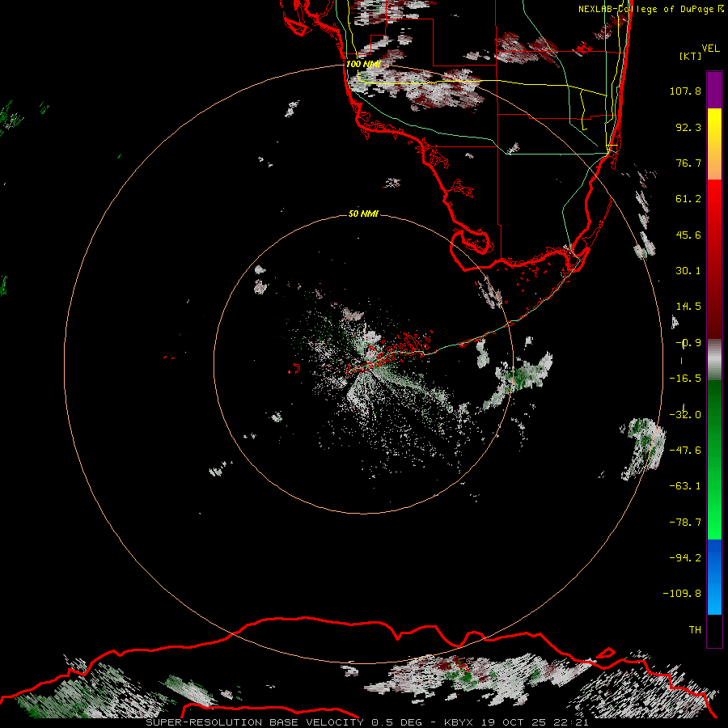This screenshot has height=728, width=728.
Task: Click the -109.8 velocity scale value
Action: tap(682, 594)
